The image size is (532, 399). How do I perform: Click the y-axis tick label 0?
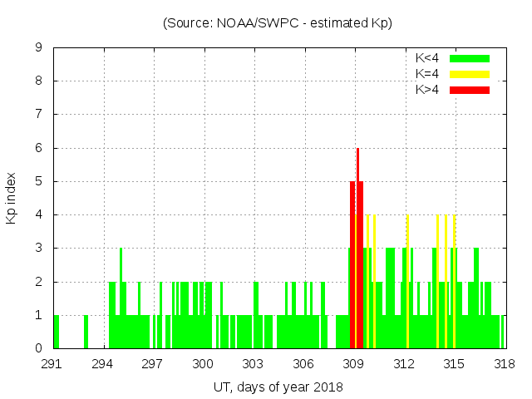39,348
